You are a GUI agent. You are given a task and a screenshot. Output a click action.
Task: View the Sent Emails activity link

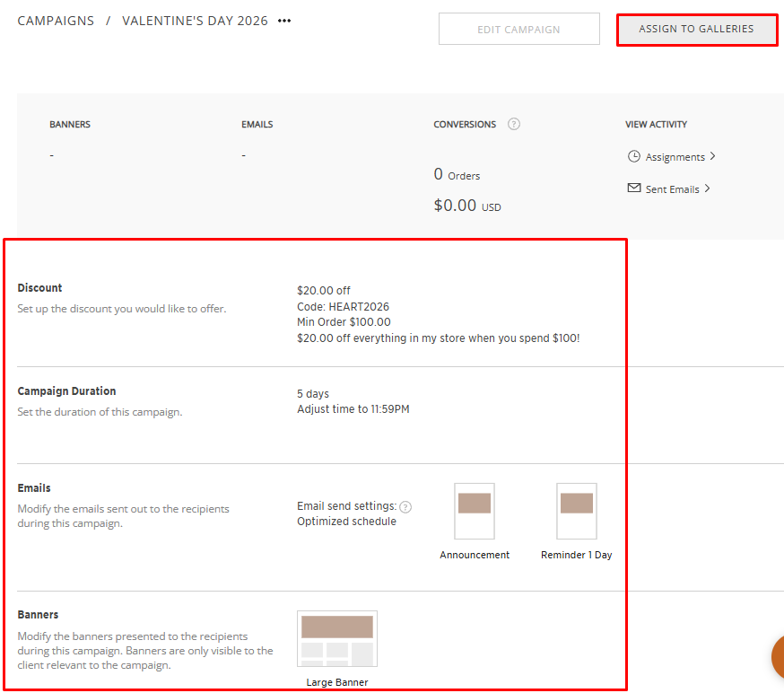pos(672,189)
